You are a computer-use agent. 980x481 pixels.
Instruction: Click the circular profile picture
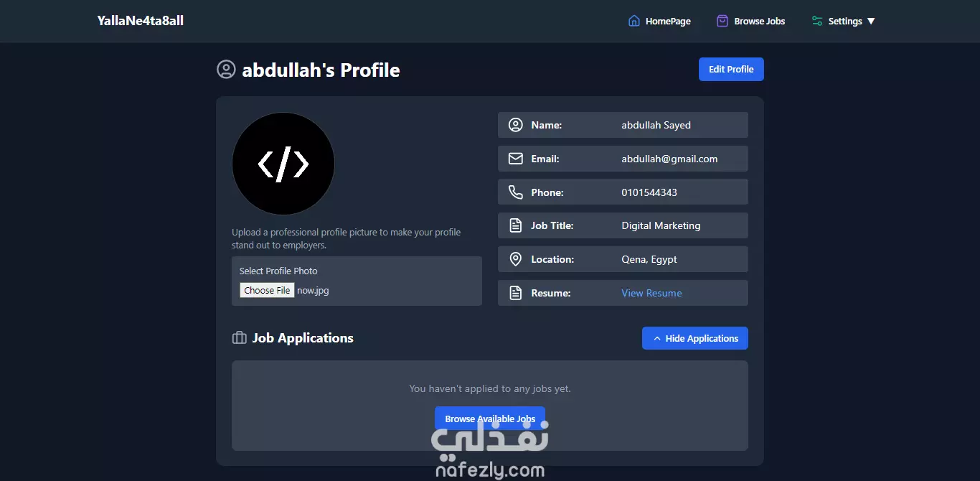click(x=283, y=164)
